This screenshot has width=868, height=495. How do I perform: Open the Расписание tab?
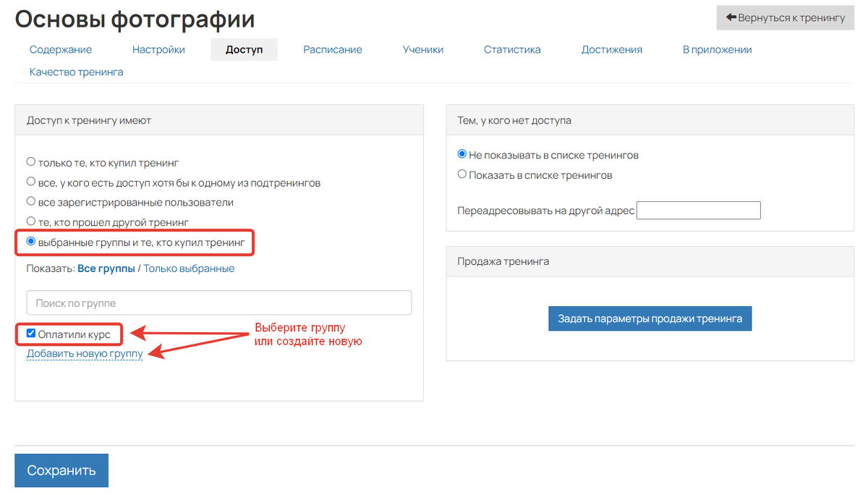(333, 50)
